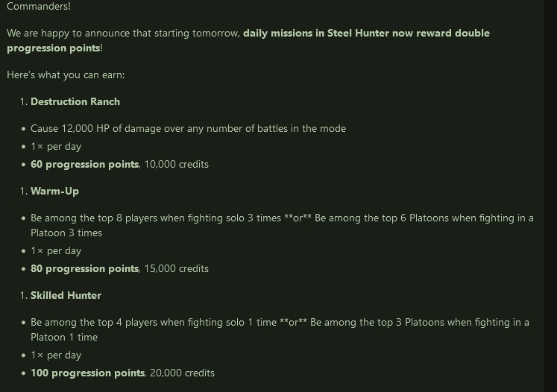Select the "Destruction Ranch" mission heading

75,101
